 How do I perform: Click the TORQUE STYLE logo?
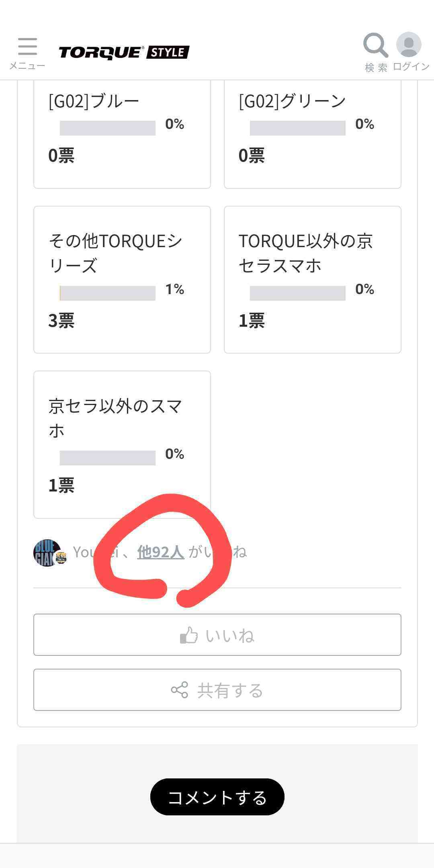(x=124, y=53)
